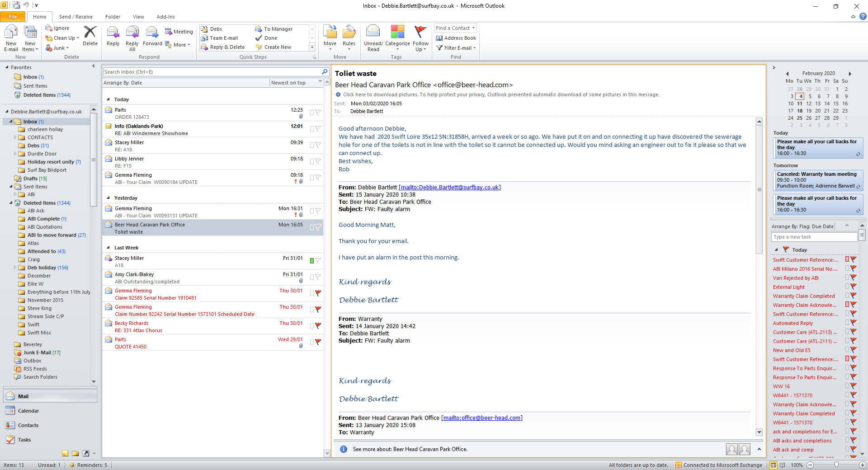Switch to the Folder ribbon tab

tap(113, 17)
